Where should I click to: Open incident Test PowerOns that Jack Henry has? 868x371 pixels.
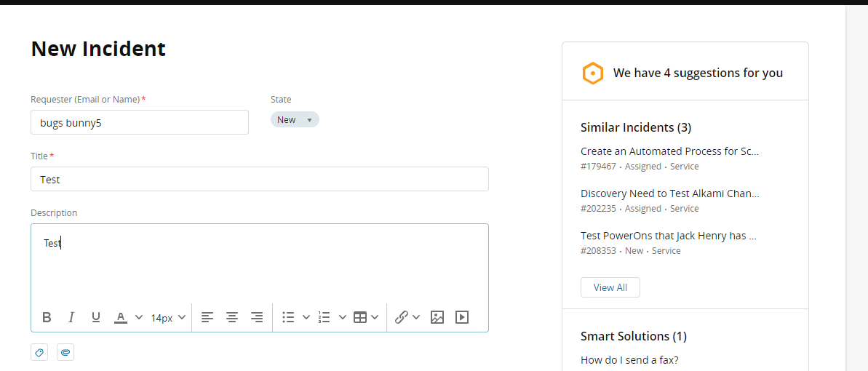coord(668,236)
